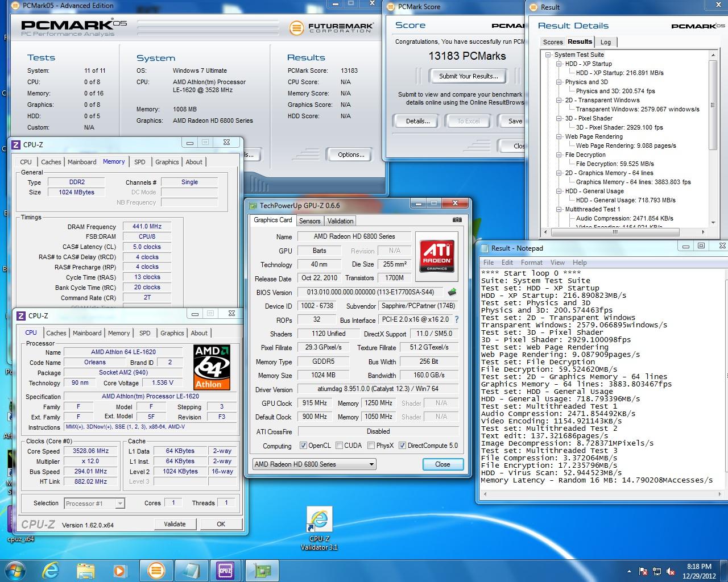Collapse the System Test Suite tree node
The width and height of the screenshot is (728, 582).
coord(548,55)
